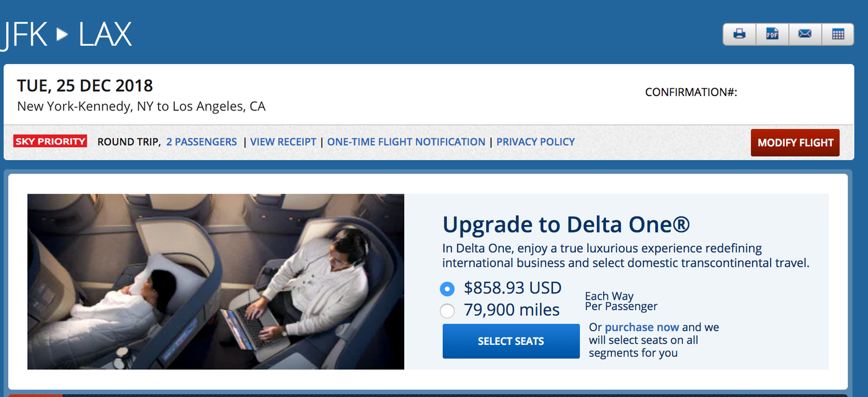Image resolution: width=868 pixels, height=397 pixels.
Task: View details for 2 PASSENGERS
Action: click(201, 141)
